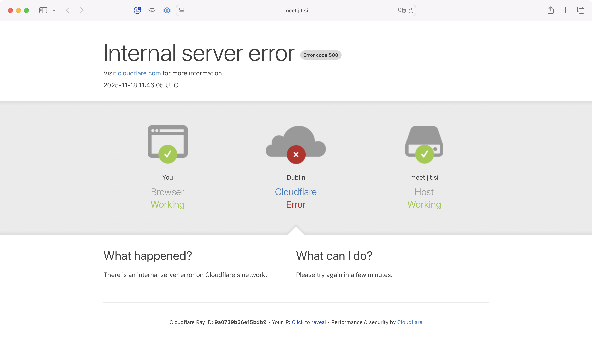Image resolution: width=592 pixels, height=364 pixels.
Task: Open the page reader menu icon
Action: click(182, 10)
